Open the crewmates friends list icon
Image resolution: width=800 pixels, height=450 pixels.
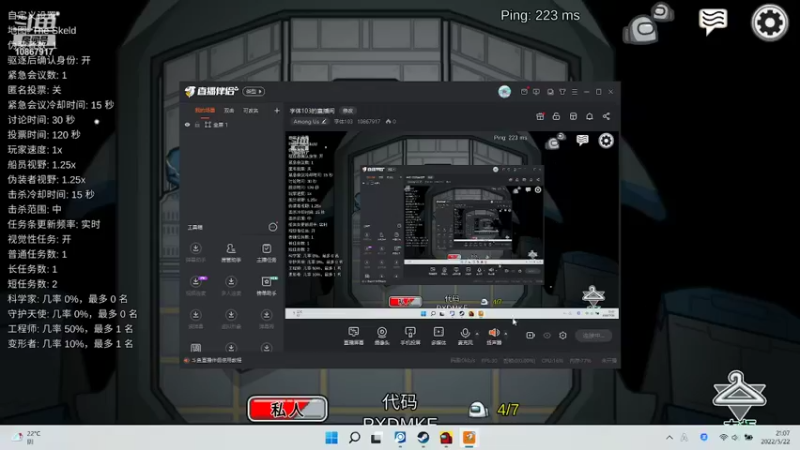tap(647, 23)
